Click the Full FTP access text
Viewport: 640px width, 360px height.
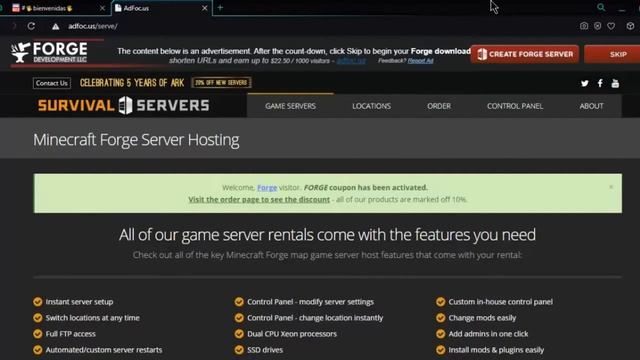pyautogui.click(x=70, y=333)
